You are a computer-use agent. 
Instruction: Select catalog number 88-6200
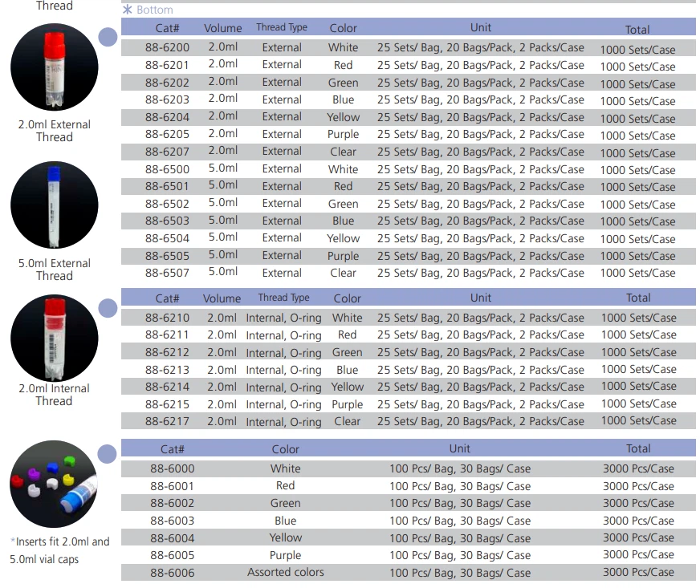tap(167, 47)
